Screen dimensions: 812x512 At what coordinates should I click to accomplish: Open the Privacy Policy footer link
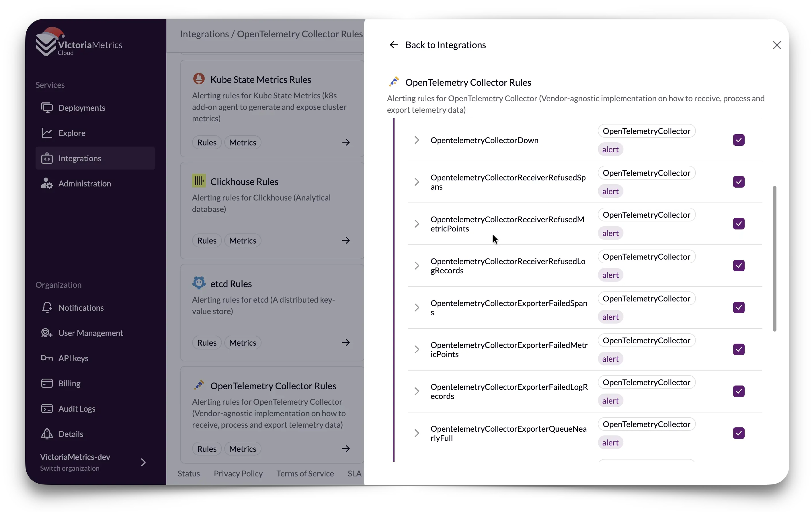238,474
